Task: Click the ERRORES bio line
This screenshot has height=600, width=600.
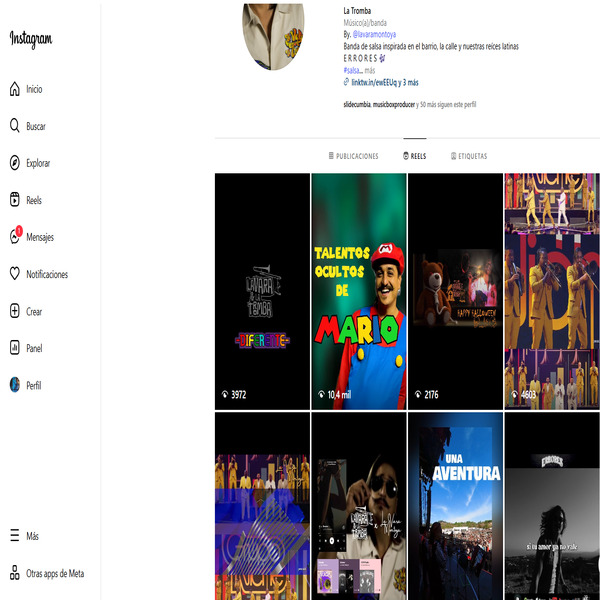Action: (x=364, y=58)
